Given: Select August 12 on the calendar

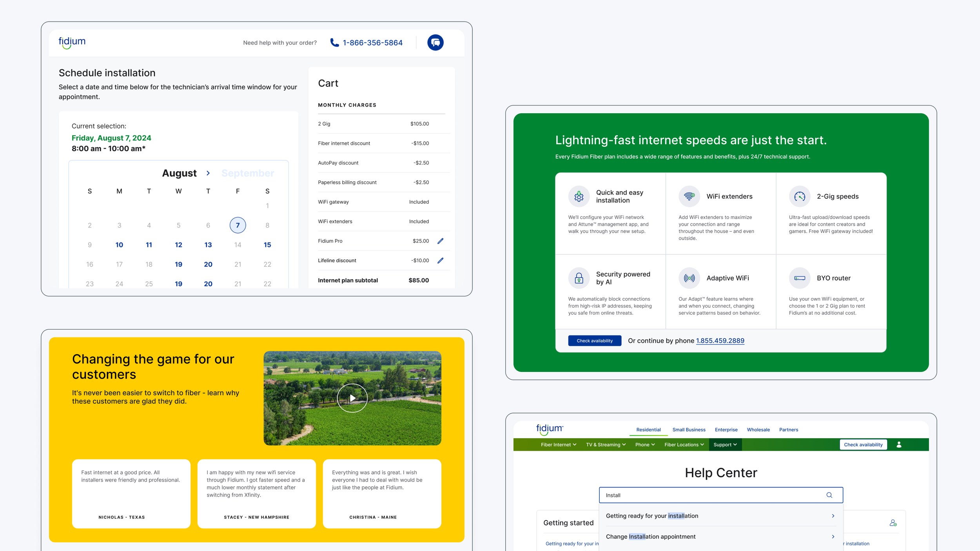Looking at the screenshot, I should pos(178,245).
